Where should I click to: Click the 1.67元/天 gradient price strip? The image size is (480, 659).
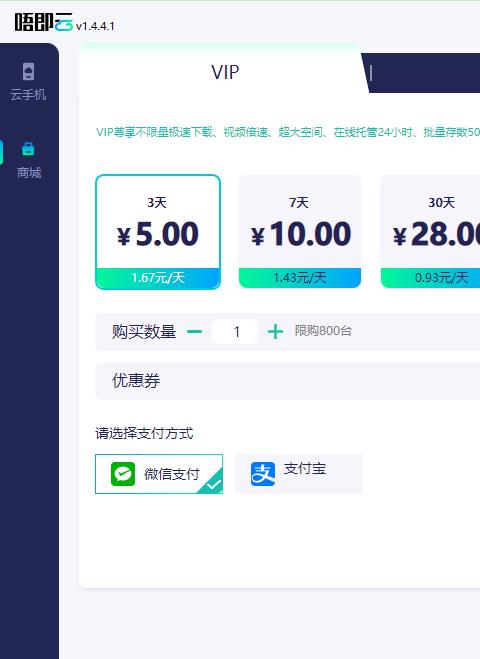(x=158, y=278)
